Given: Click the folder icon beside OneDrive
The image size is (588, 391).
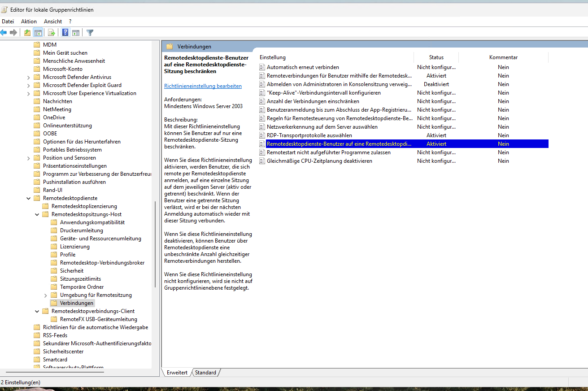Looking at the screenshot, I should click(37, 117).
